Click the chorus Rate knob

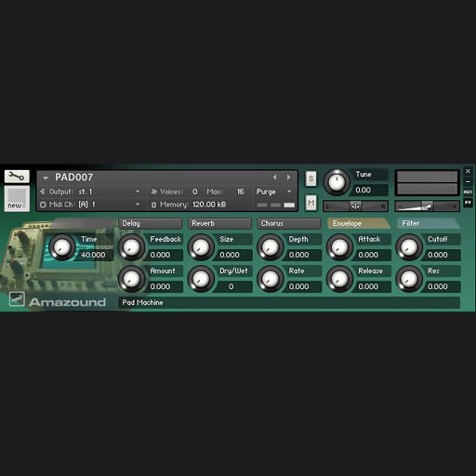pyautogui.click(x=271, y=279)
